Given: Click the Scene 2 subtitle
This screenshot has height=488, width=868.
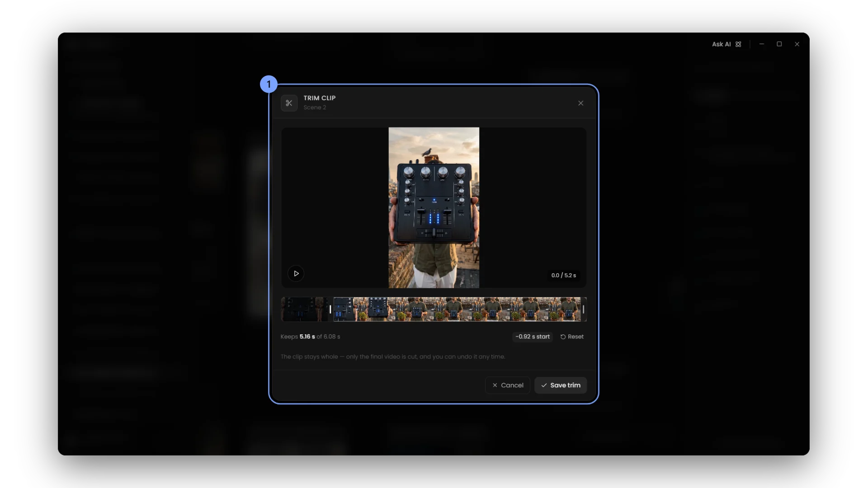Looking at the screenshot, I should (315, 108).
